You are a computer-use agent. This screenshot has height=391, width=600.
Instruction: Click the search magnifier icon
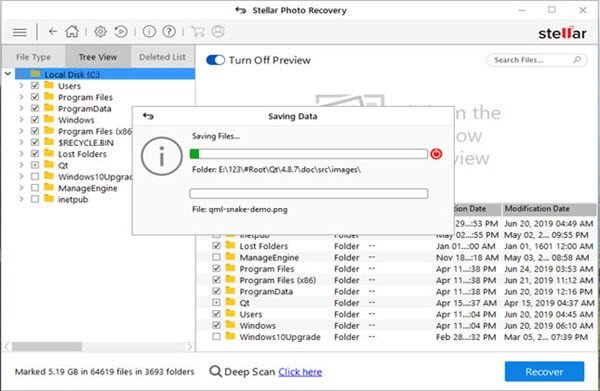pyautogui.click(x=577, y=60)
